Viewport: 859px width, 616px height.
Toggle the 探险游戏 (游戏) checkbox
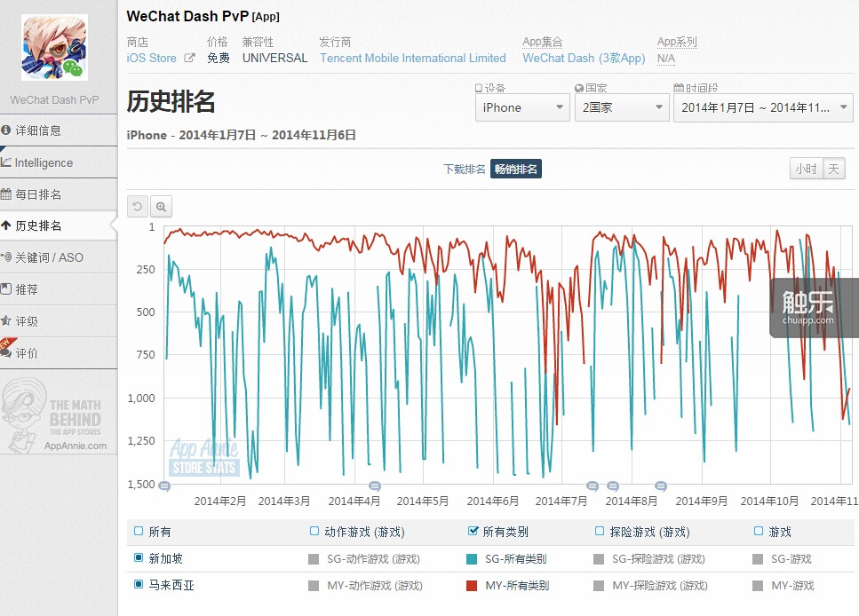point(600,531)
